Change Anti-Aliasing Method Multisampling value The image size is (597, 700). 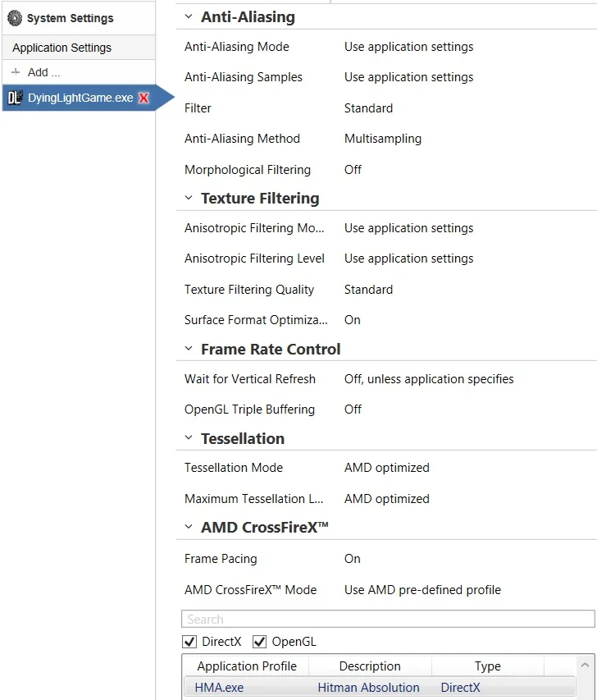pyautogui.click(x=383, y=139)
